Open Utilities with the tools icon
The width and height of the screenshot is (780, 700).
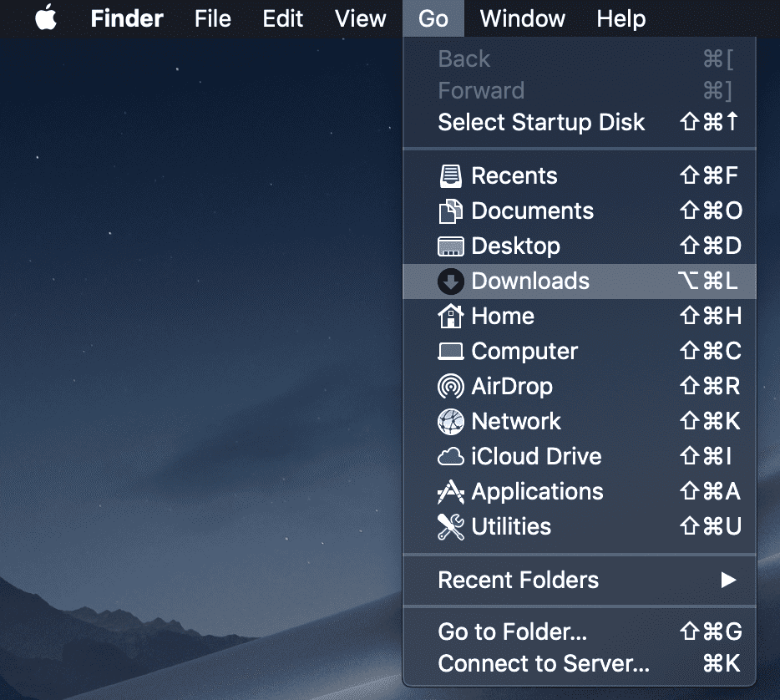(x=510, y=526)
